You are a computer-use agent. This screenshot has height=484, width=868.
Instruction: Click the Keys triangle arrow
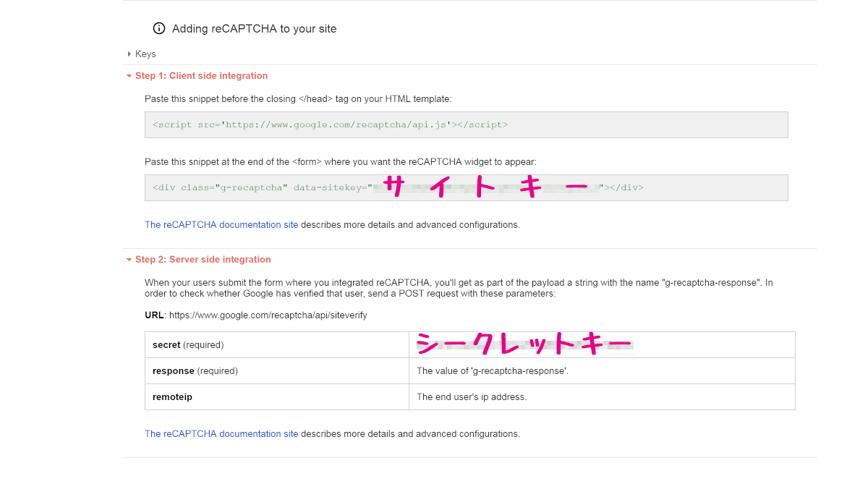[129, 54]
